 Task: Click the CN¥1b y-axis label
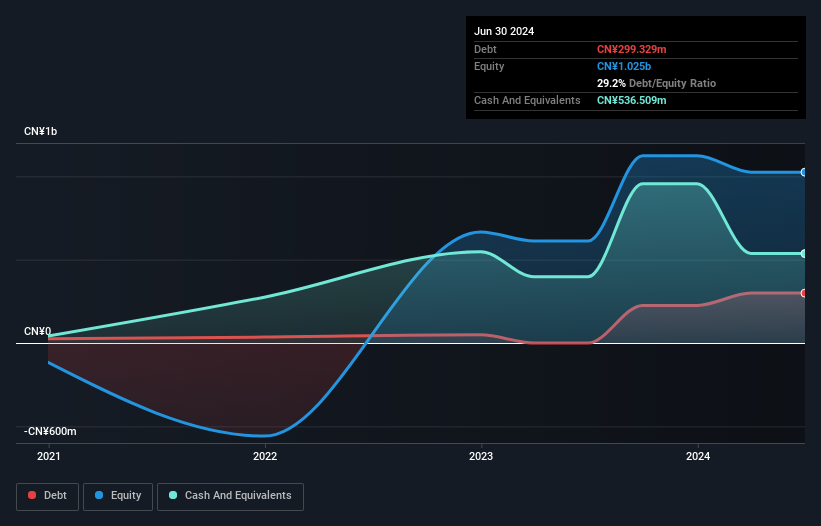[x=40, y=131]
